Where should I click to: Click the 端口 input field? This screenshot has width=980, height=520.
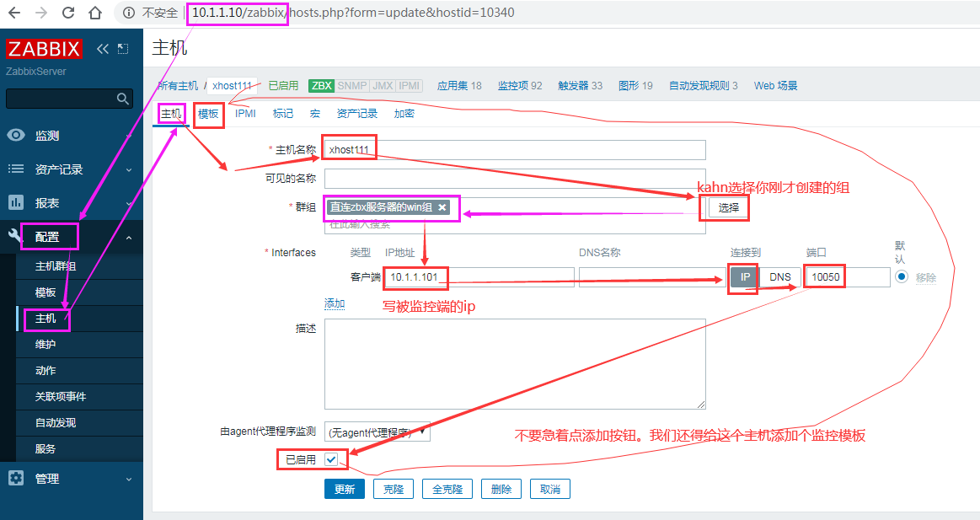(x=848, y=277)
